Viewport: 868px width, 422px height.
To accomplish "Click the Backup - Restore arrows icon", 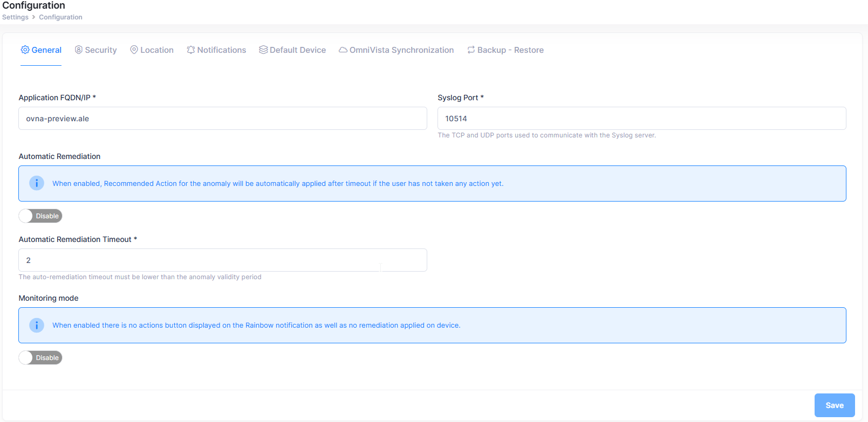I will click(x=471, y=50).
